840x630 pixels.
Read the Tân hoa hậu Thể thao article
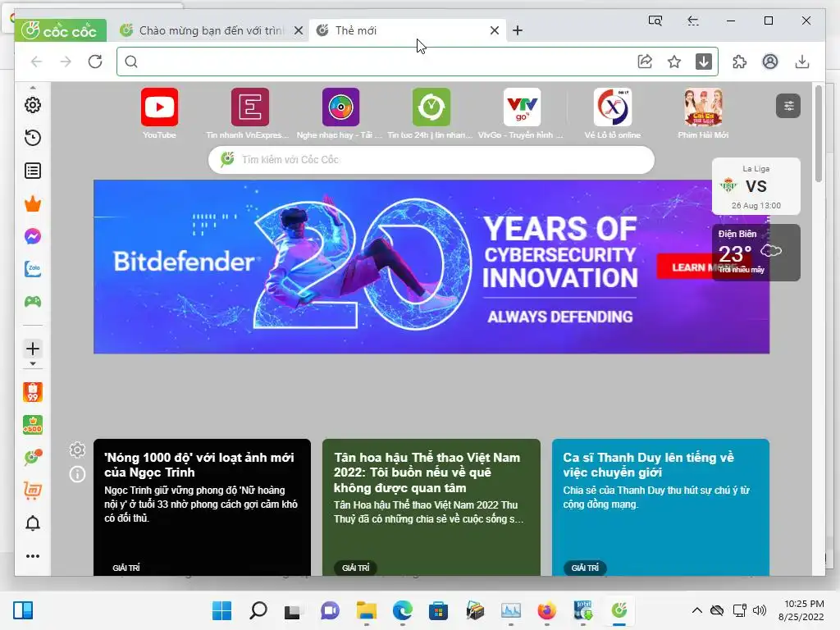click(x=431, y=507)
